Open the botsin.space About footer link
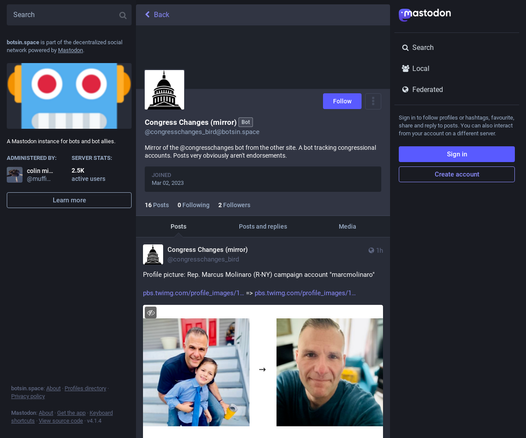 [53, 388]
